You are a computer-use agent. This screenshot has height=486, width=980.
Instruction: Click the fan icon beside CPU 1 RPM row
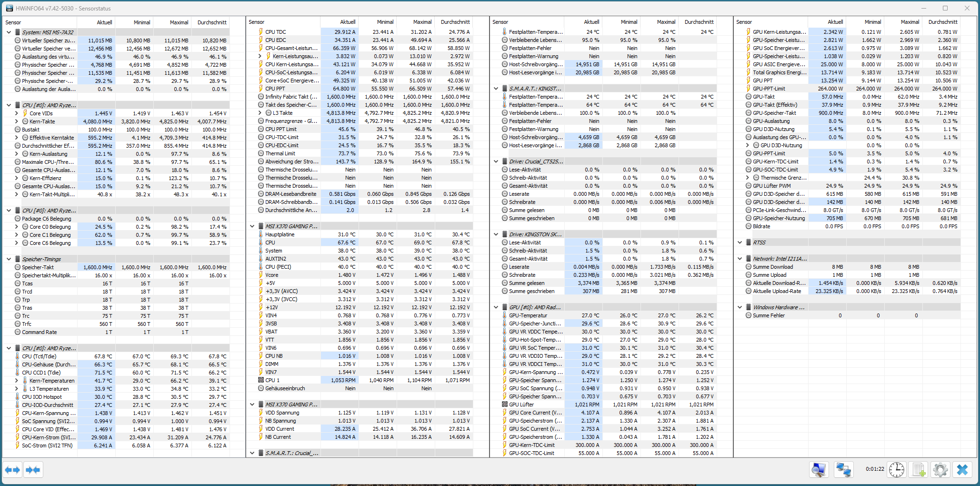[260, 380]
